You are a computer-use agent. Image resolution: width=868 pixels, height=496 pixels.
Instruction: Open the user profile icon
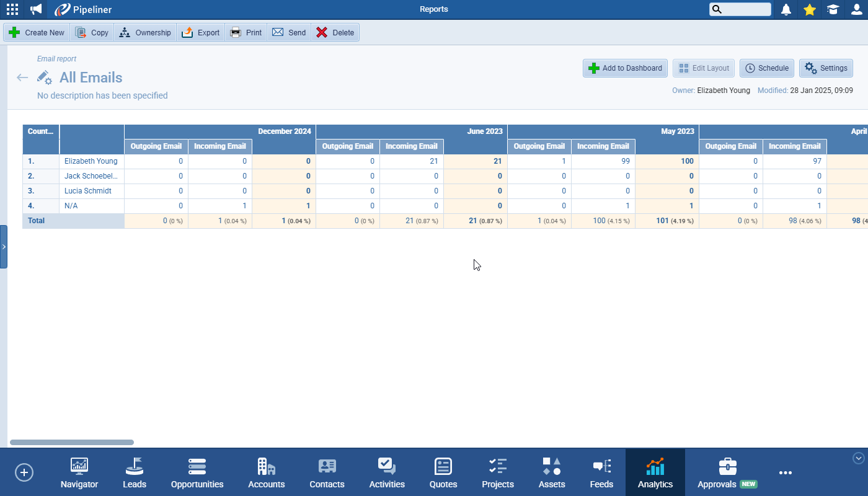click(x=857, y=9)
